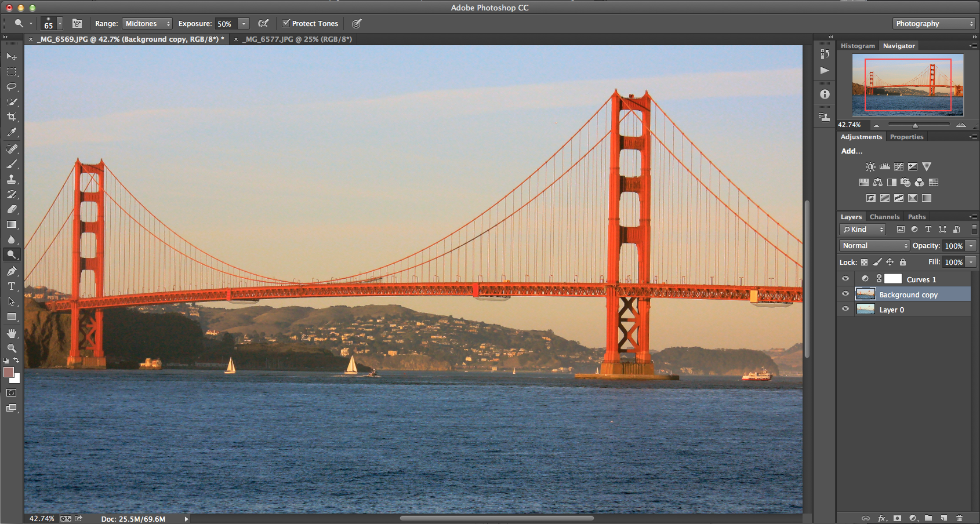Select the Blur tool
This screenshot has width=980, height=524.
point(12,239)
